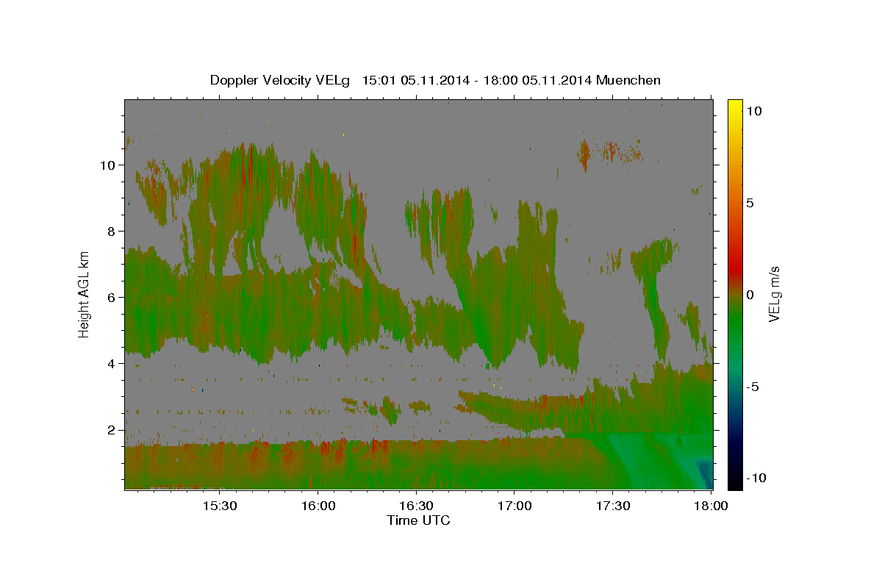Screen dimensions: 882x588
Task: Click the 15:30 time tick label
Action: 219,506
